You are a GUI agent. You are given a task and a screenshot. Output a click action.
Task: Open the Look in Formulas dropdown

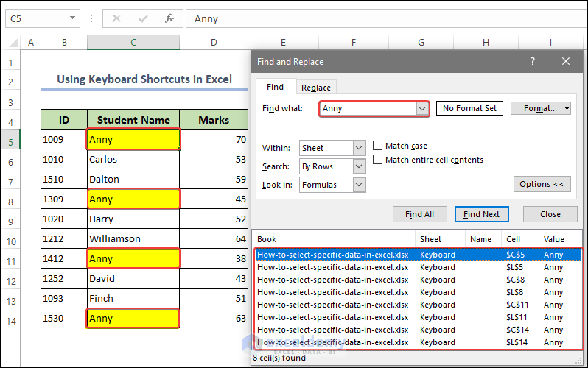pyautogui.click(x=358, y=185)
